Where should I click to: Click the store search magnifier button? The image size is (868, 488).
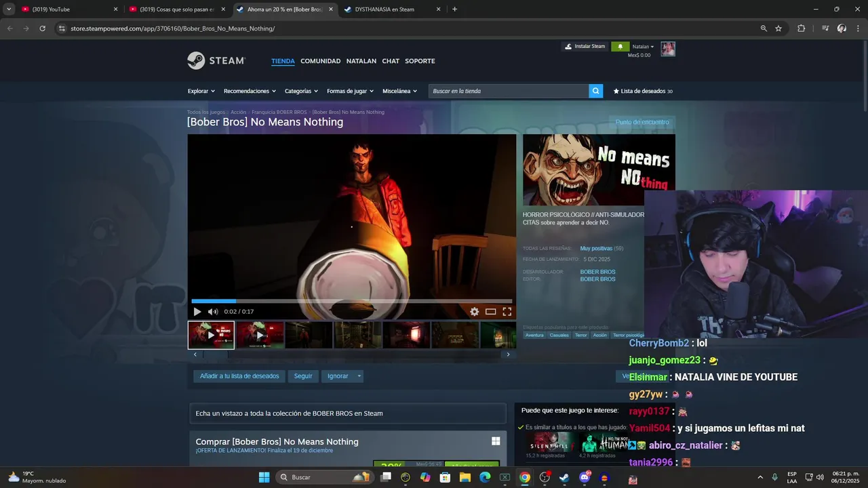(x=595, y=91)
